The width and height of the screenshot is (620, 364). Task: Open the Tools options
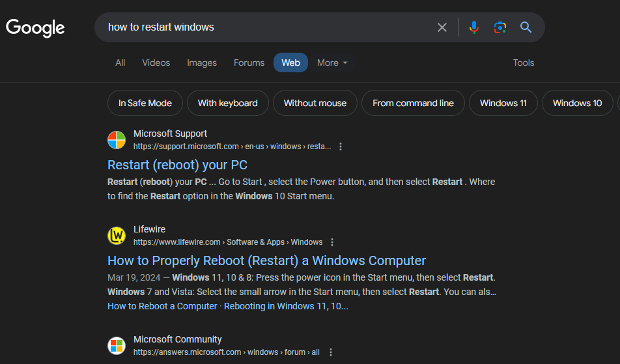[523, 63]
